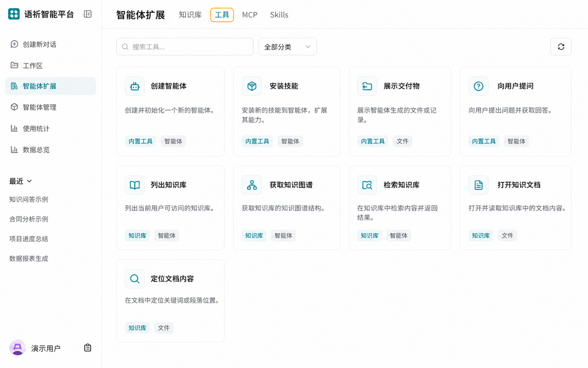
Task: Click the box icon on the 安装技能 card
Action: (252, 86)
